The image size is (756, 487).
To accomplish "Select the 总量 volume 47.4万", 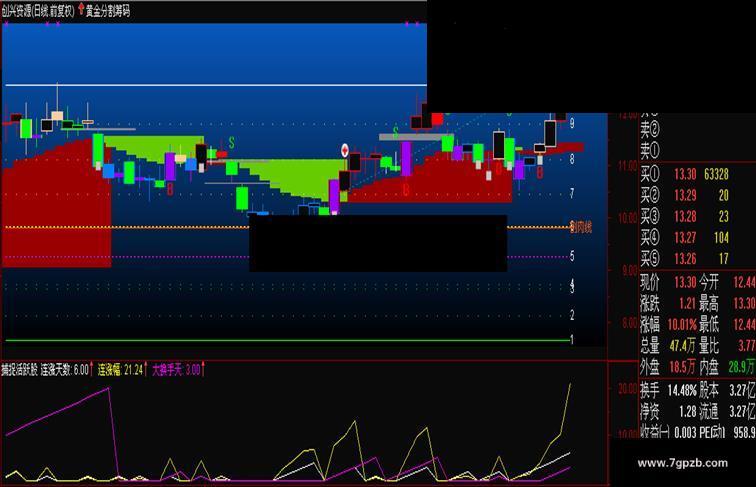I will point(682,345).
